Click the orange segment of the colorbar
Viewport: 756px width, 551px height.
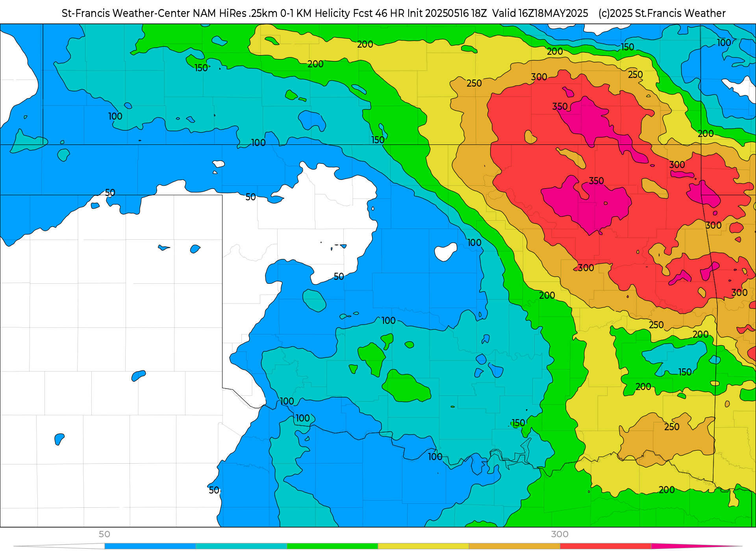click(x=515, y=546)
